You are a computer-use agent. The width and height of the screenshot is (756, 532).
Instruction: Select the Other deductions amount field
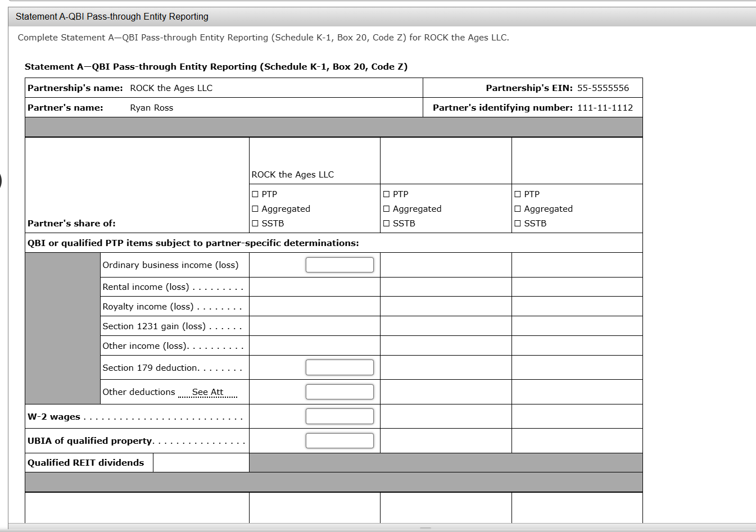point(339,392)
